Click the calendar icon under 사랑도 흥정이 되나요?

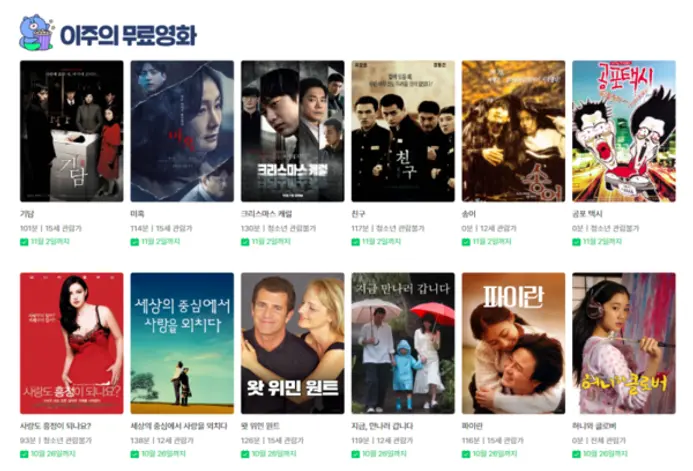[24, 454]
